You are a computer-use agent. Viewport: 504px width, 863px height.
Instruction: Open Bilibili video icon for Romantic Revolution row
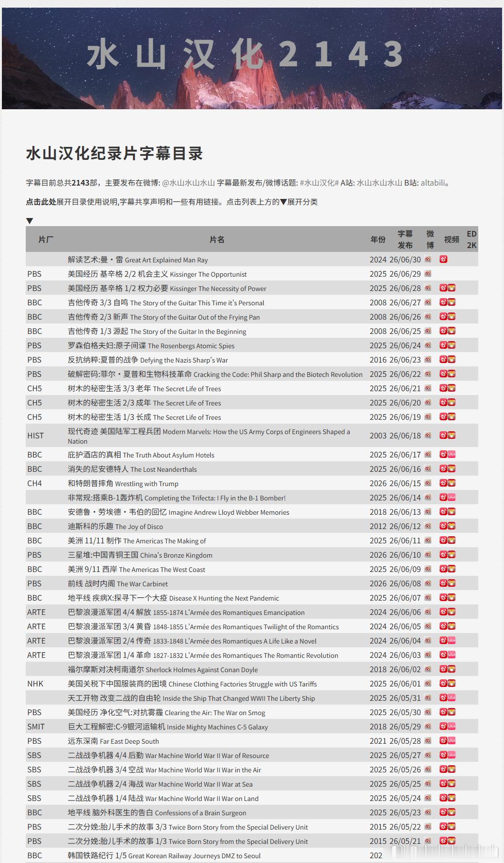tap(452, 655)
